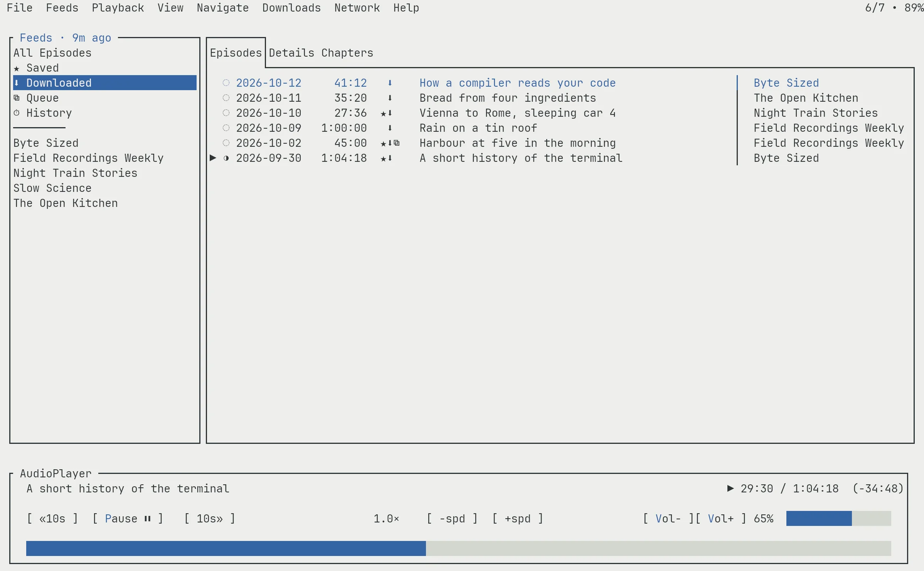
Task: Toggle played circle for 2026-10-09 episode
Action: [226, 128]
